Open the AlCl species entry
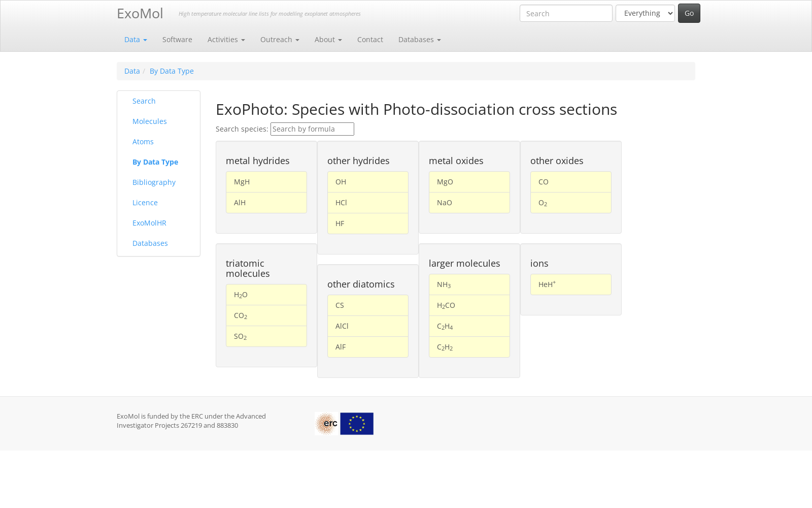The width and height of the screenshot is (812, 508). (368, 326)
